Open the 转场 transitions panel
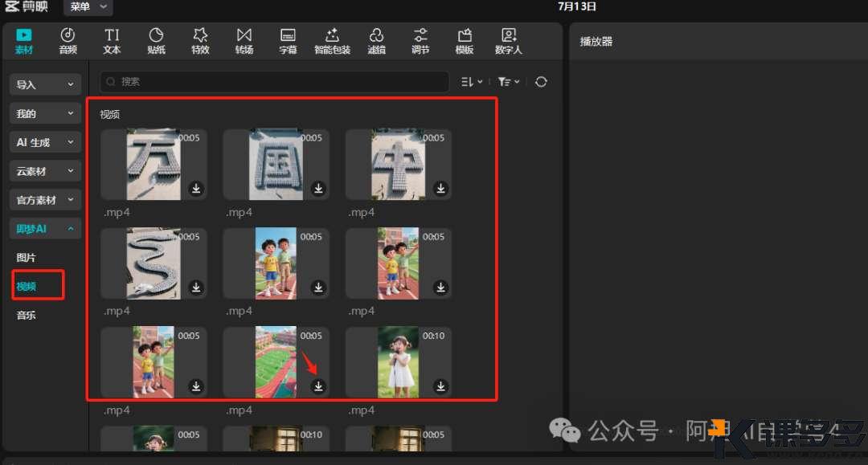 click(244, 40)
